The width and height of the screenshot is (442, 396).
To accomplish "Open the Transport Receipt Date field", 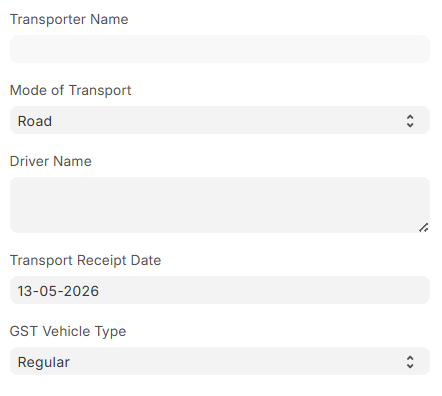I will click(220, 290).
